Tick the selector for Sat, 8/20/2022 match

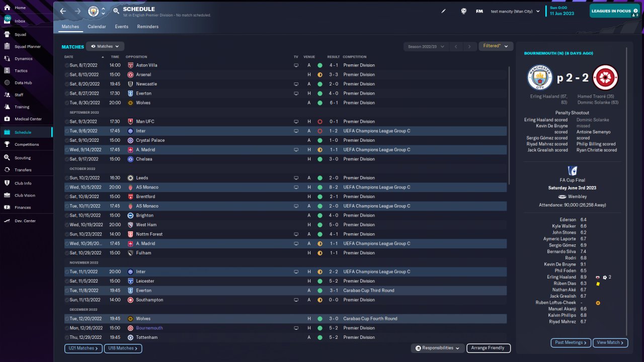[66, 84]
